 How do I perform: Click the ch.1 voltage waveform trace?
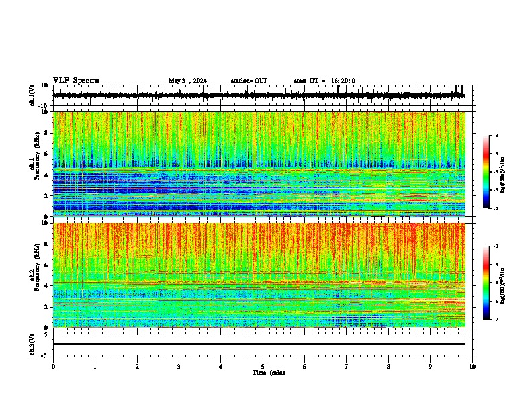259,95
